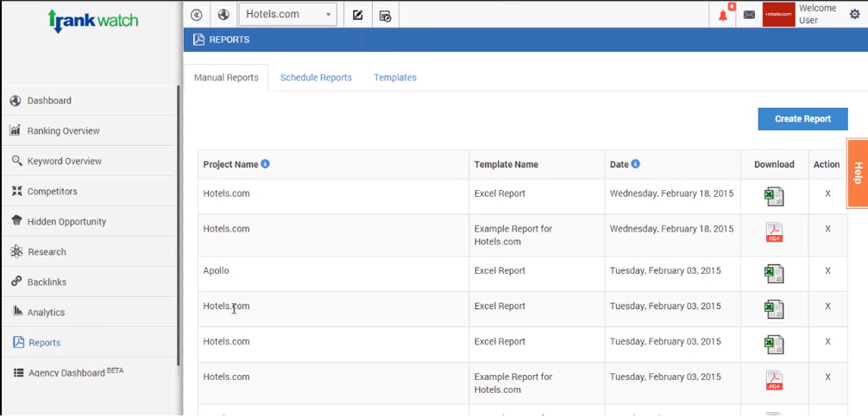Go to Backlinks in the sidebar
868x418 pixels.
[x=47, y=282]
